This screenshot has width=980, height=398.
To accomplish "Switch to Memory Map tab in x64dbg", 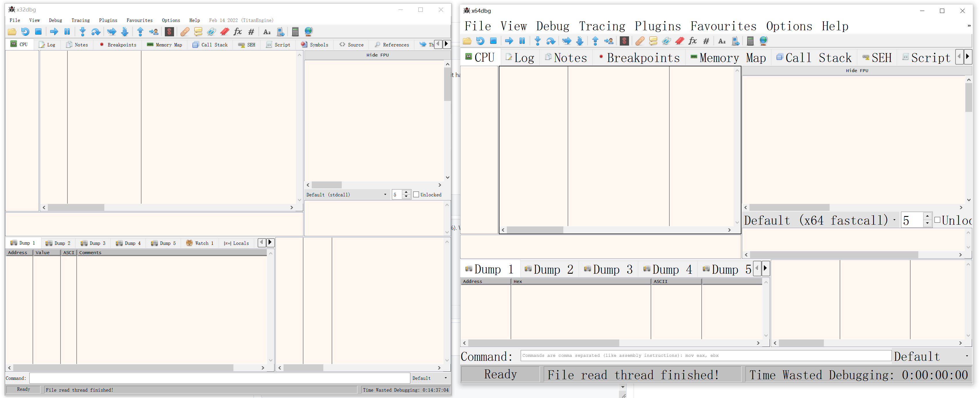I will pyautogui.click(x=728, y=57).
